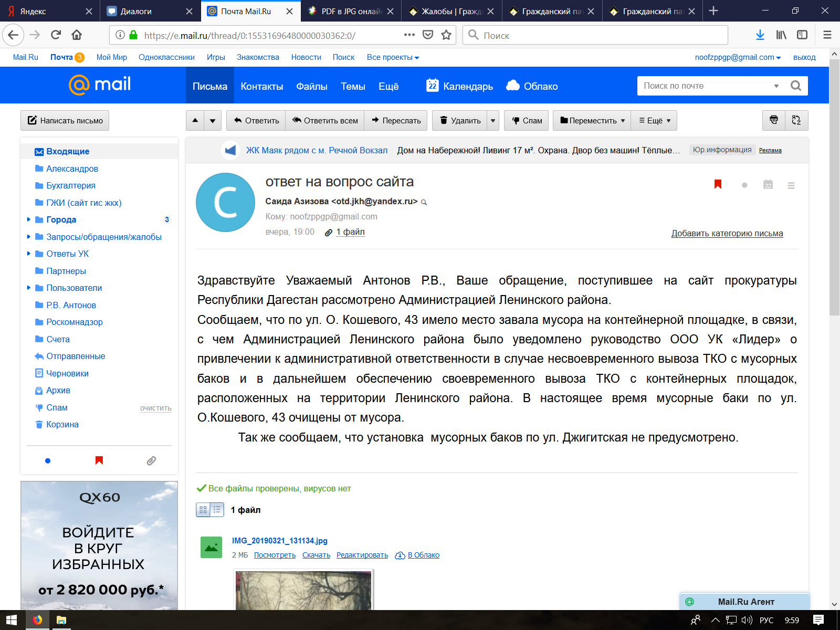Click the Ответить button
Viewport: 840px width, 630px height.
[x=256, y=120]
